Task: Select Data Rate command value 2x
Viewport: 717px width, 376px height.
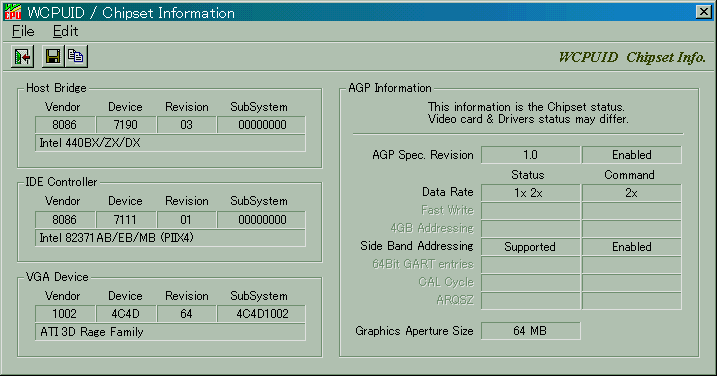Action: pyautogui.click(x=631, y=193)
